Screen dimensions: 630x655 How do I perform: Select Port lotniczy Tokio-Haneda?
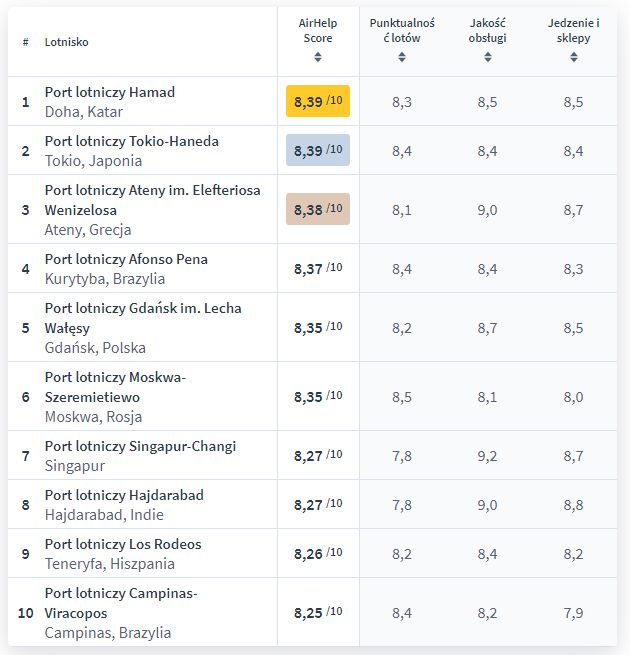pyautogui.click(x=132, y=141)
